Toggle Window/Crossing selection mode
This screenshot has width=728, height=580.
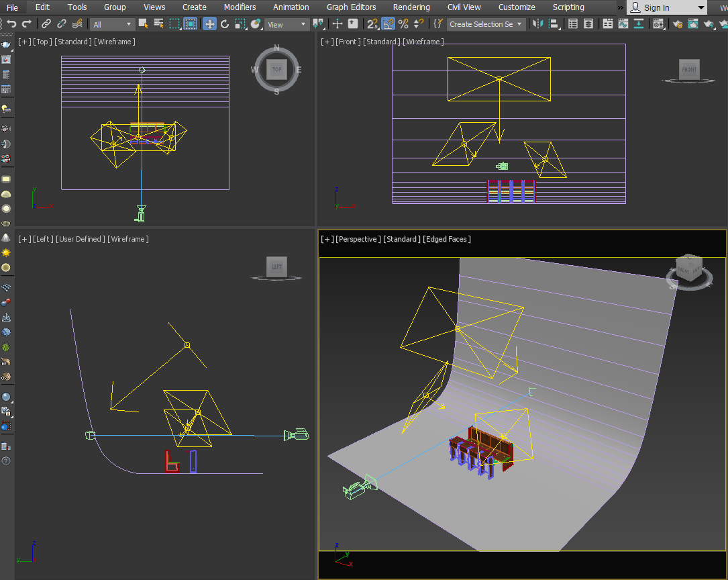coord(191,24)
